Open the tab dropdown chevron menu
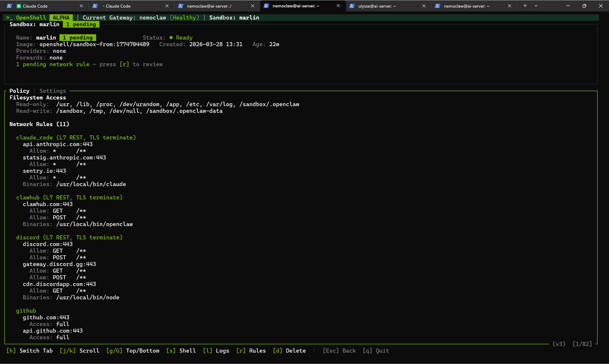Image resolution: width=609 pixels, height=364 pixels. 536,6
